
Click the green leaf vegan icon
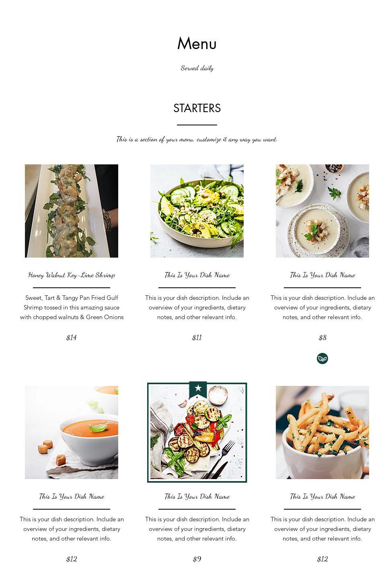coord(322,359)
